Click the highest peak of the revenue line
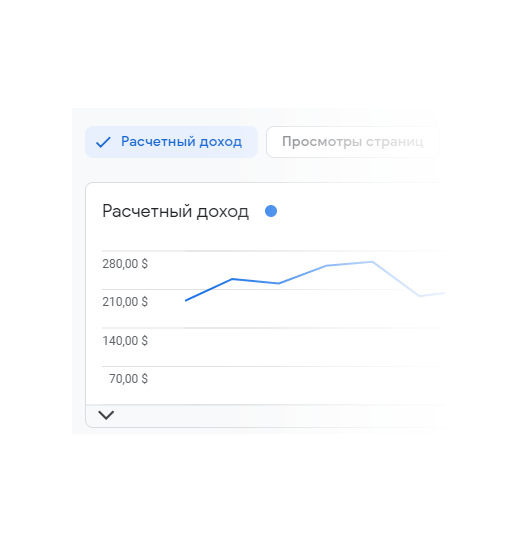This screenshot has height=542, width=517. [x=373, y=262]
